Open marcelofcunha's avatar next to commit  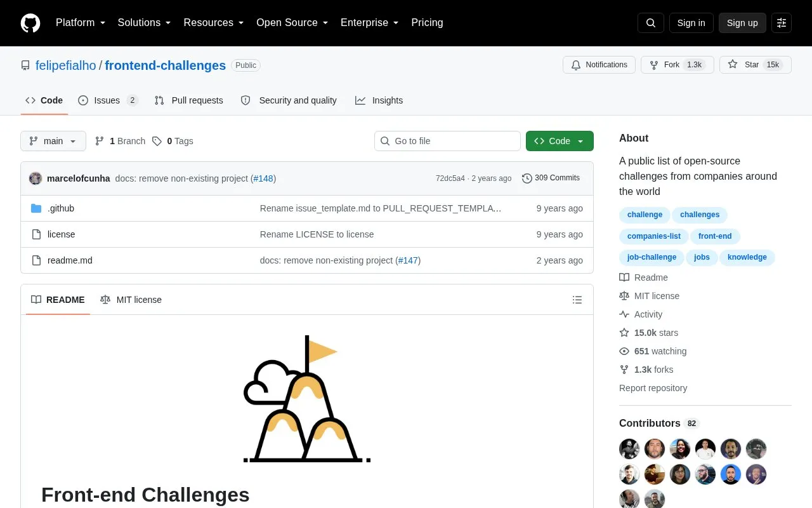coord(36,178)
